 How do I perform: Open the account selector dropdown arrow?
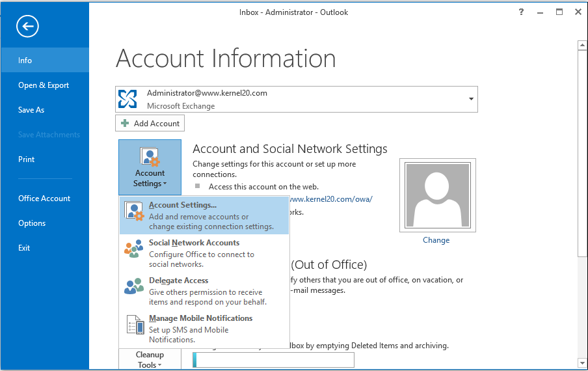pos(471,99)
